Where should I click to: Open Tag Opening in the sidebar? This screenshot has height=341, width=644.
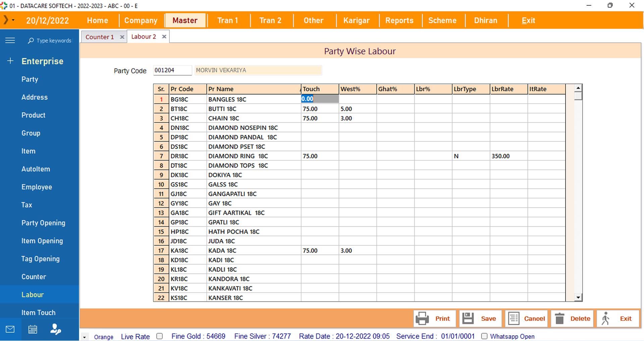[40, 259]
